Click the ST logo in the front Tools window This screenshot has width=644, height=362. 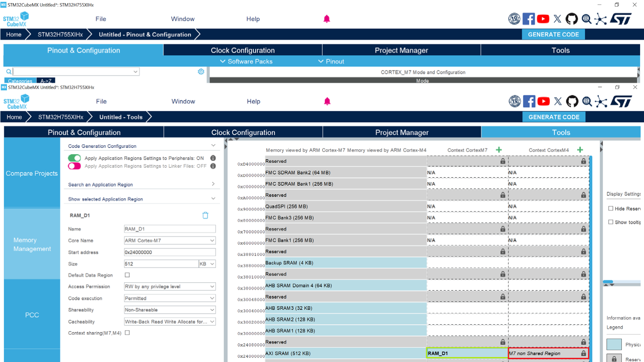pyautogui.click(x=621, y=102)
